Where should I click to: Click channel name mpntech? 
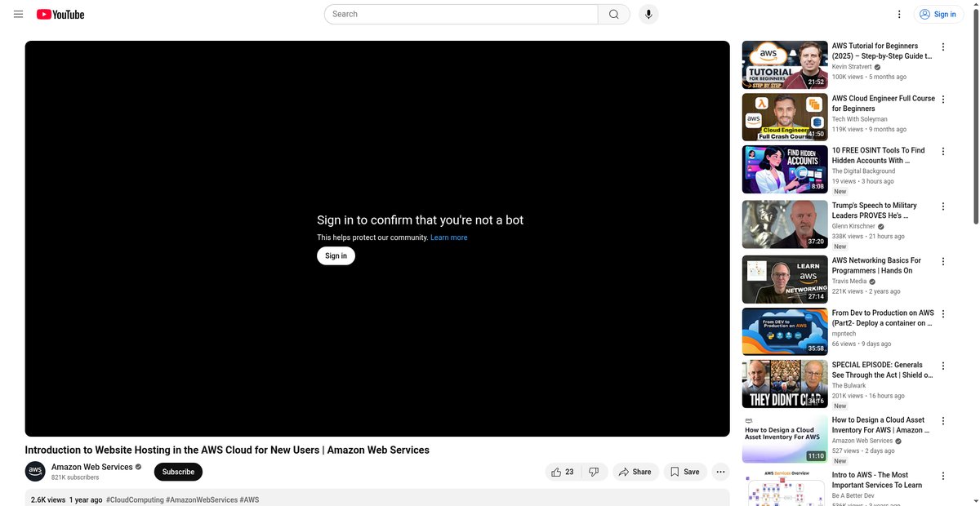tap(845, 334)
